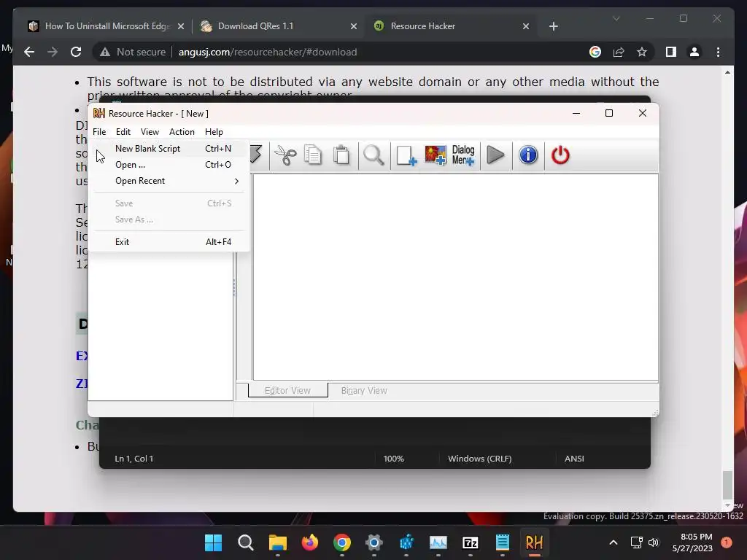Click the ANSI encoding status in Notepad
Image resolution: width=747 pixels, height=560 pixels.
coord(574,459)
